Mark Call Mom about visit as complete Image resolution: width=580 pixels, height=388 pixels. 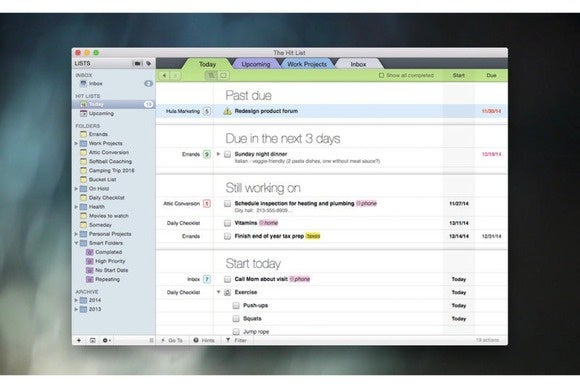coord(227,279)
